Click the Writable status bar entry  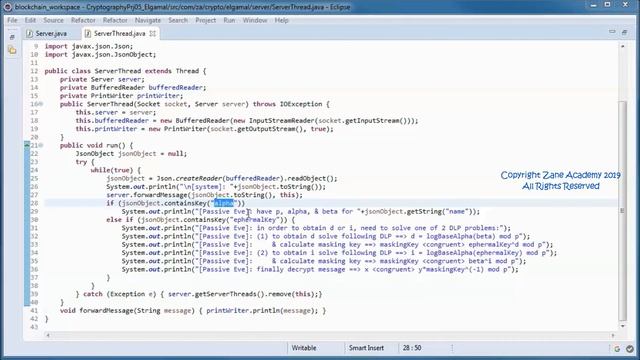(x=304, y=348)
